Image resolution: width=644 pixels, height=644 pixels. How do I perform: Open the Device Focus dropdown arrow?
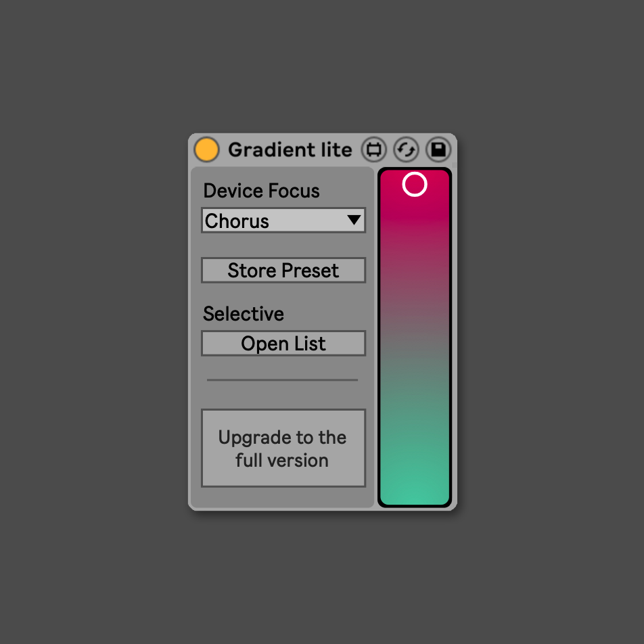click(x=353, y=220)
